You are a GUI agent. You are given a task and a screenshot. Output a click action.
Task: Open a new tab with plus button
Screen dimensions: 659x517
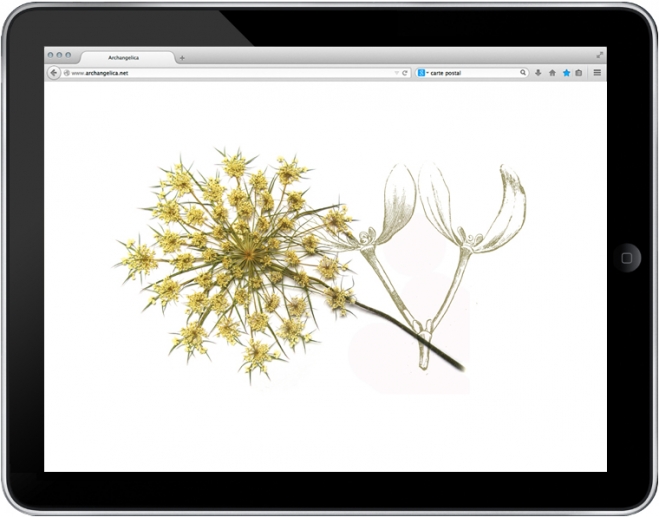(x=181, y=58)
